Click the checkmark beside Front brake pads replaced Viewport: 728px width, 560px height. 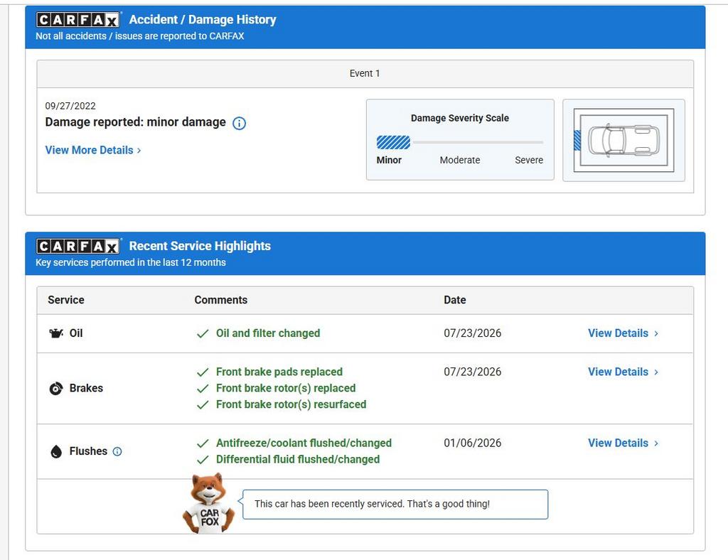(203, 372)
